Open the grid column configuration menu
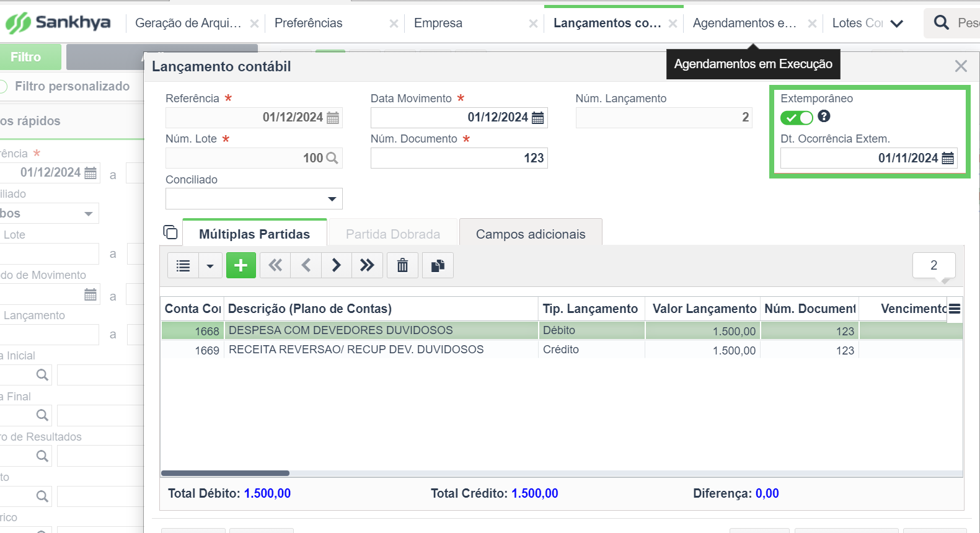The width and height of the screenshot is (980, 533). coord(955,309)
